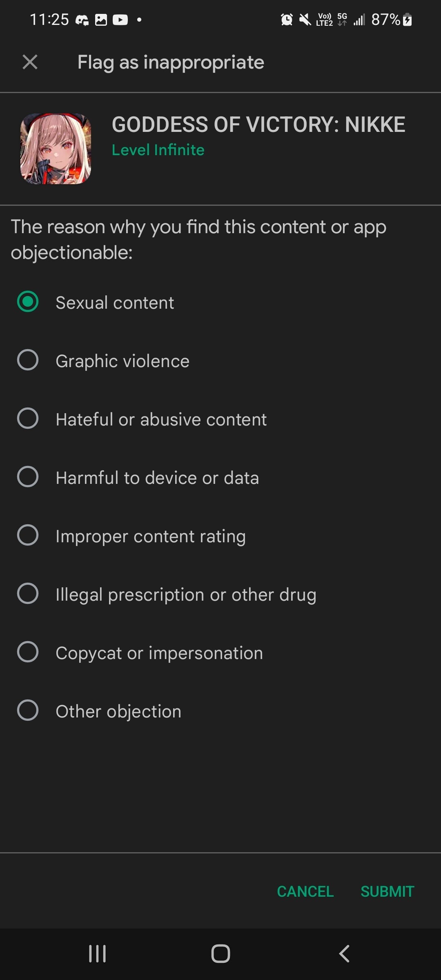
Task: Pick Harmful to device or data
Action: coord(28,477)
